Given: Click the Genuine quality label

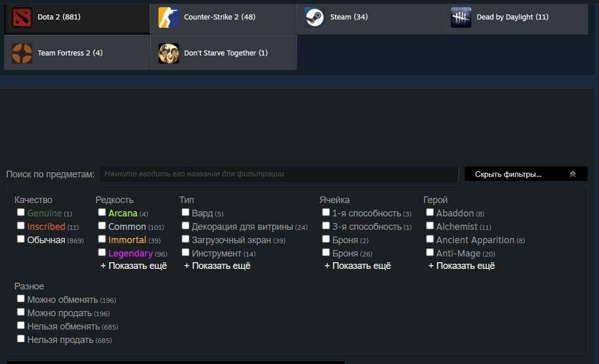Looking at the screenshot, I should coord(44,213).
